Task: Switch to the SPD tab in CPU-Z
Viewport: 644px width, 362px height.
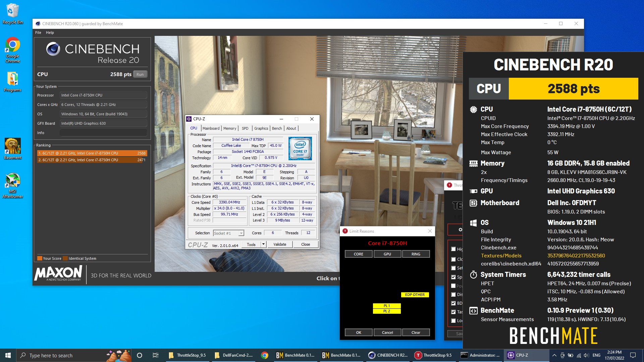Action: pyautogui.click(x=245, y=128)
